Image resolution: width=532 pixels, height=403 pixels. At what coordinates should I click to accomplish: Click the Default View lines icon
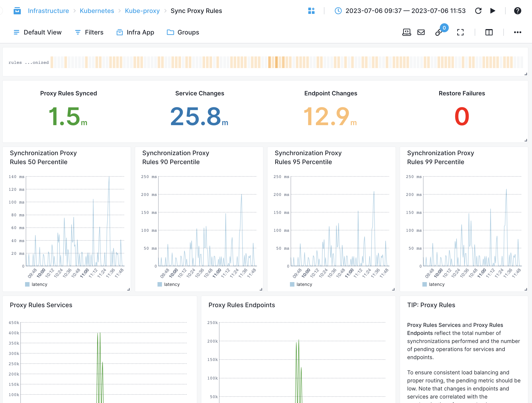pos(16,32)
